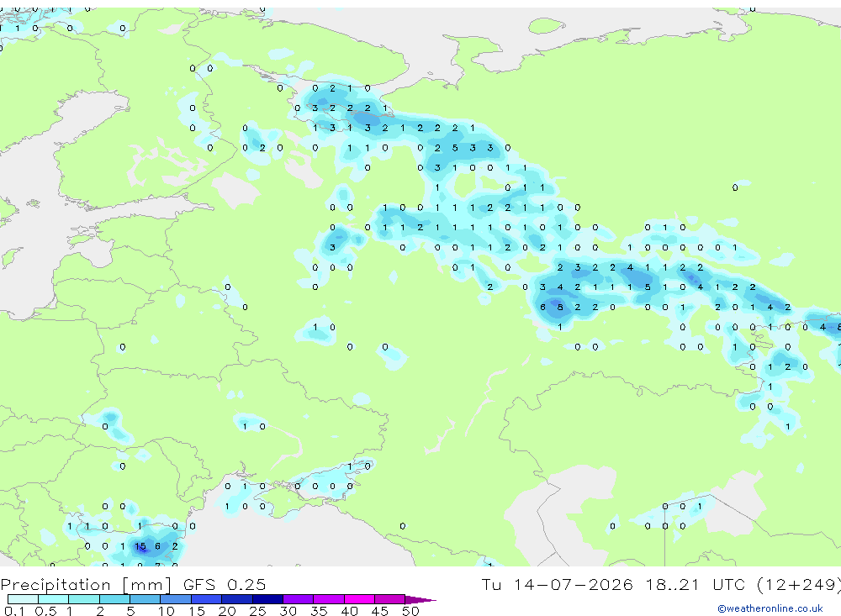The image size is (841, 616).
Task: Choose the 40–45 mm legend swatch
Action: tap(359, 599)
